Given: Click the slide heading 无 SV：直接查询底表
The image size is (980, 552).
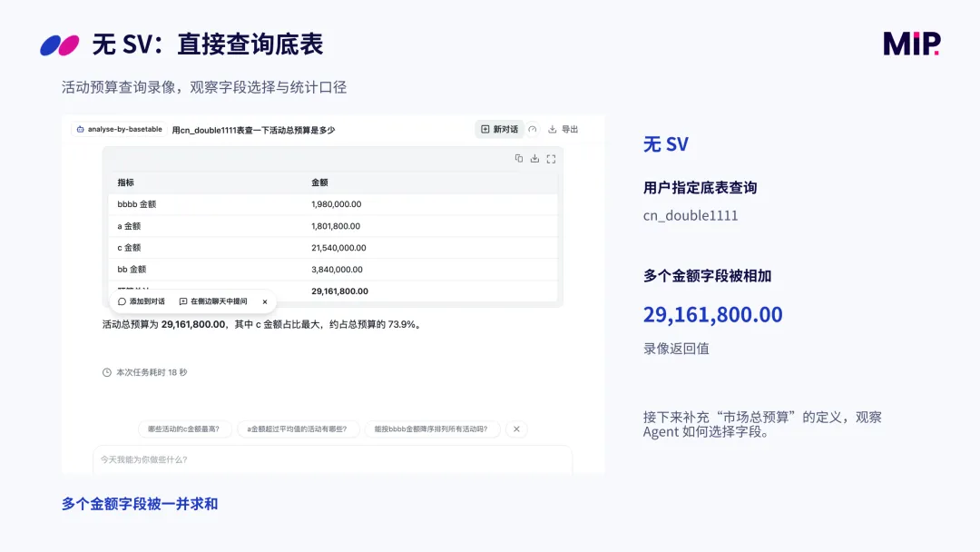Looking at the screenshot, I should pyautogui.click(x=208, y=44).
